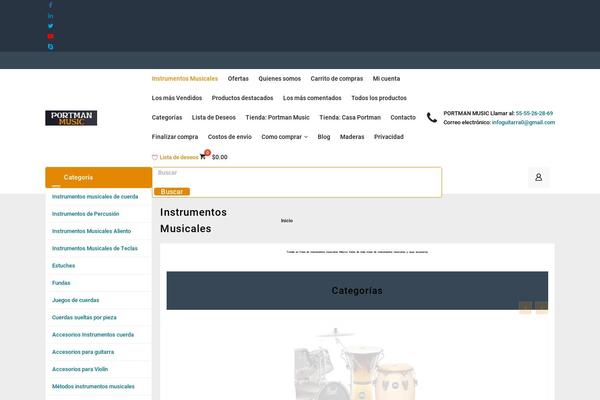Open Carrito de compras
This screenshot has width=600, height=400.
tap(337, 78)
